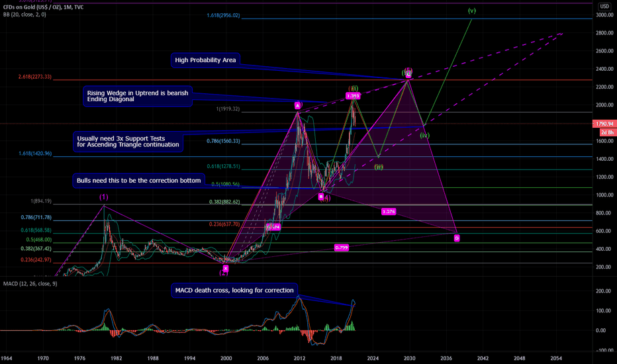Click the 2030 year on the time axis
The height and width of the screenshot is (364, 617).
tap(410, 359)
